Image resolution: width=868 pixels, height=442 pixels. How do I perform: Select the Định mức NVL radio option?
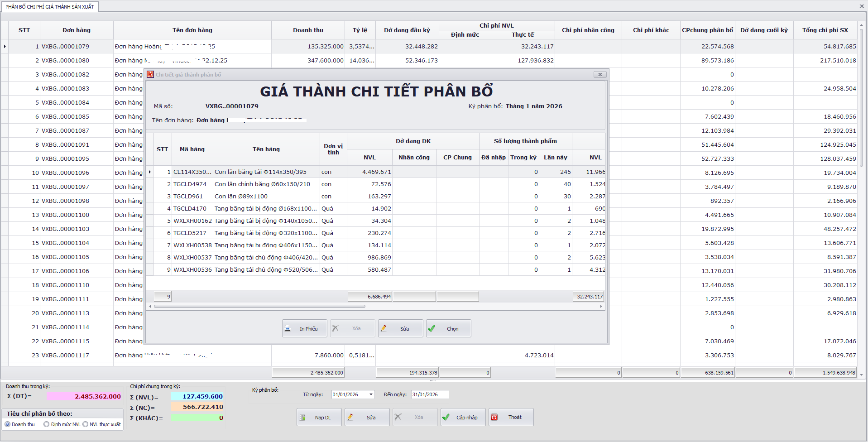(x=62, y=424)
